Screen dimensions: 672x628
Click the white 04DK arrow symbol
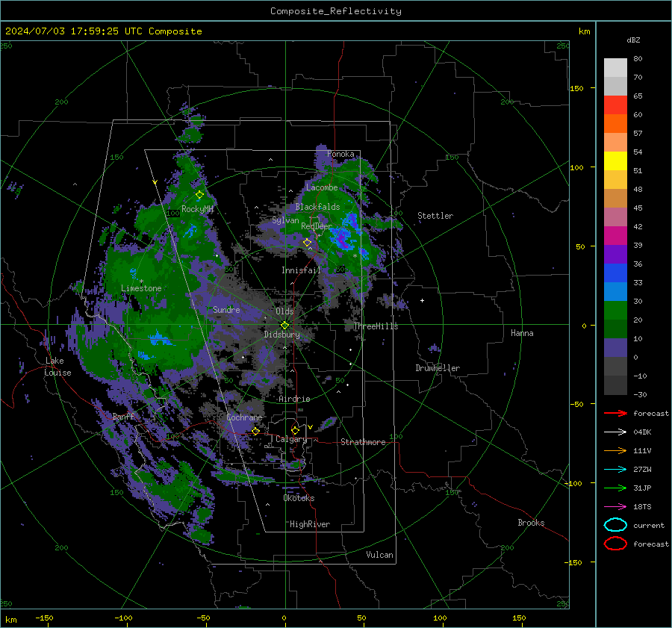(615, 432)
